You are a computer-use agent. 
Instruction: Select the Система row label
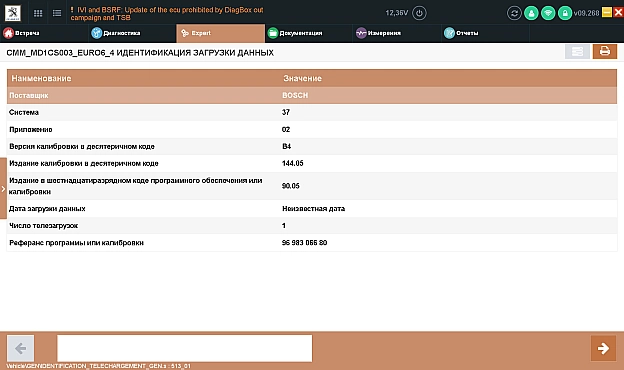coord(24,113)
